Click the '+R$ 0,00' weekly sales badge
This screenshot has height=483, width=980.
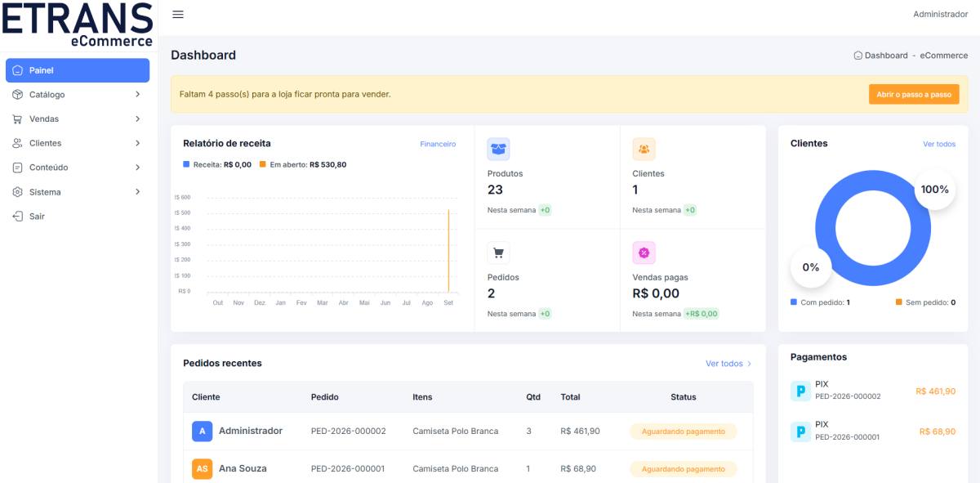tap(702, 314)
